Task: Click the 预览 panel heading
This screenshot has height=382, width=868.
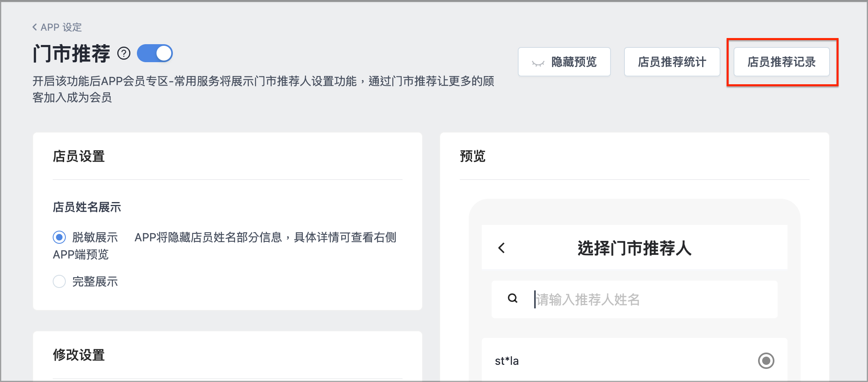Action: click(x=473, y=156)
